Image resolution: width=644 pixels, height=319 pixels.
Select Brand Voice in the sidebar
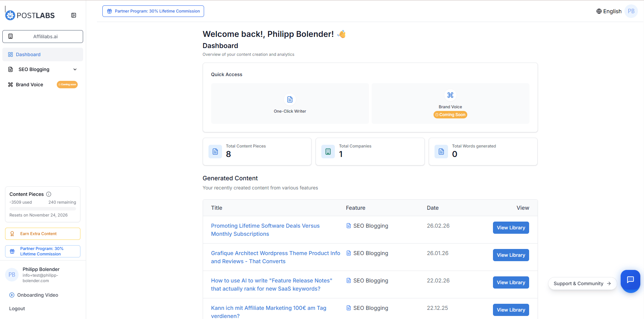tap(29, 85)
